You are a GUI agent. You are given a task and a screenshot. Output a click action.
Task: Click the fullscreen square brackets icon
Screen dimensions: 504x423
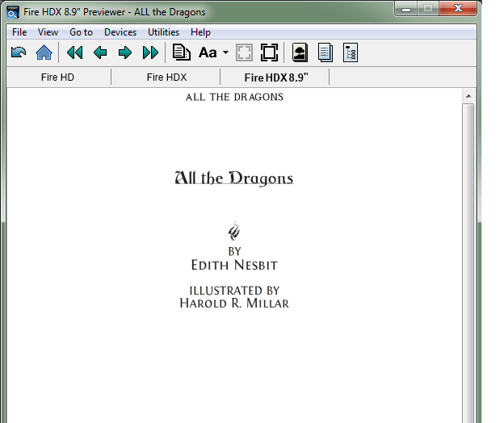coord(269,52)
